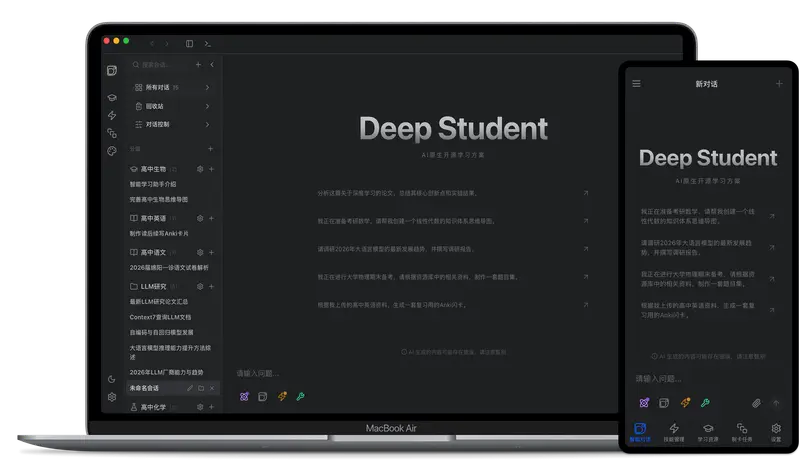Click paperclip attachment icon on phone
800x462 pixels.
[756, 403]
